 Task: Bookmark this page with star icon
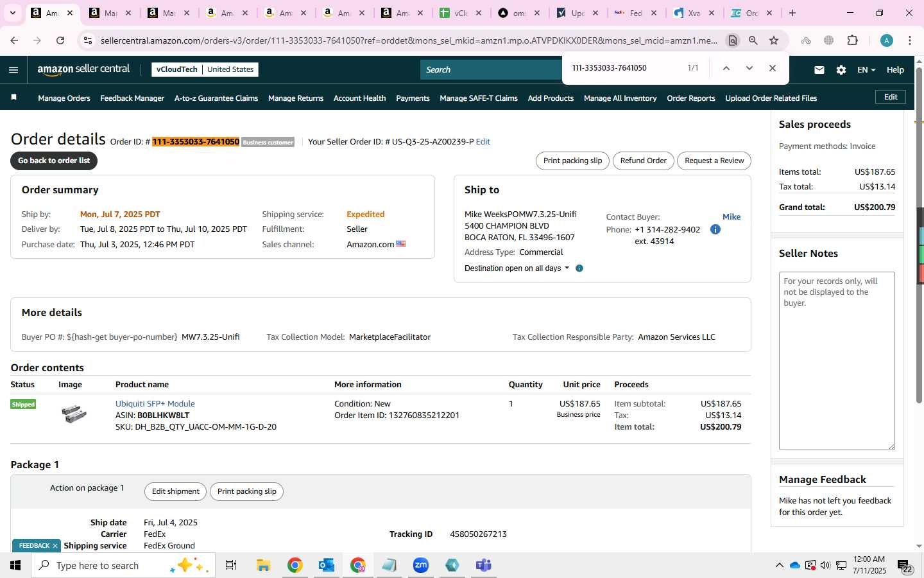tap(774, 40)
